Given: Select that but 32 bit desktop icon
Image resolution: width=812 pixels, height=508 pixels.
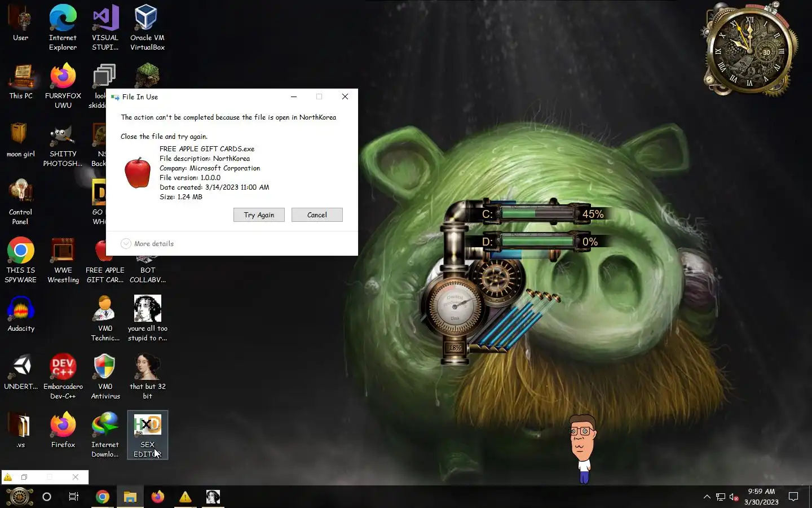Looking at the screenshot, I should [147, 376].
